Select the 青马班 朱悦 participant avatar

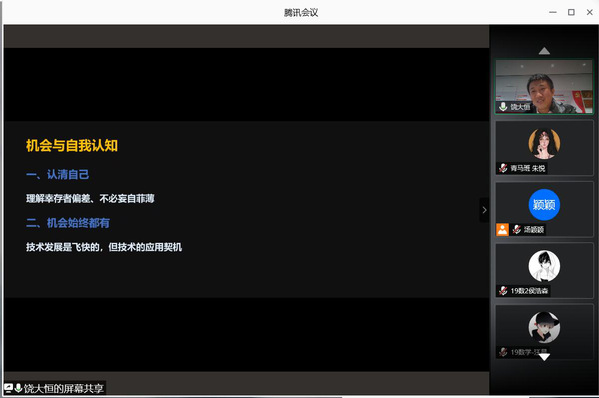pyautogui.click(x=544, y=143)
